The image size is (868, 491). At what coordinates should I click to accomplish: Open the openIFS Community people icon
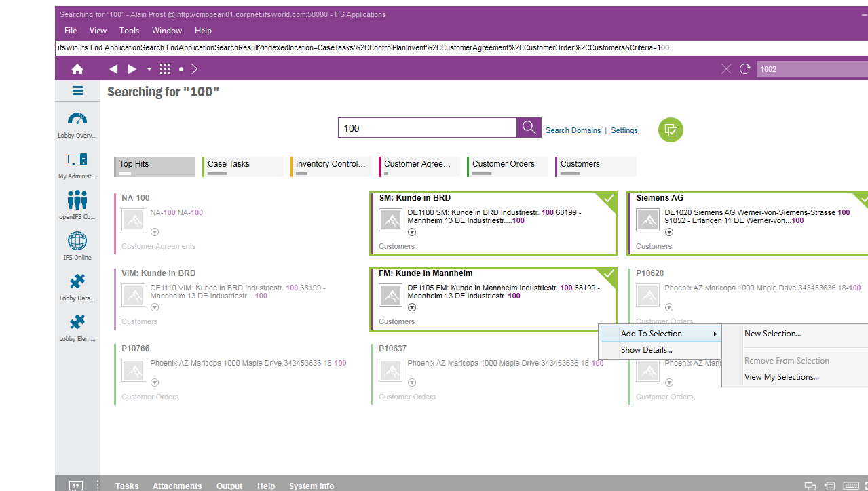pyautogui.click(x=77, y=201)
